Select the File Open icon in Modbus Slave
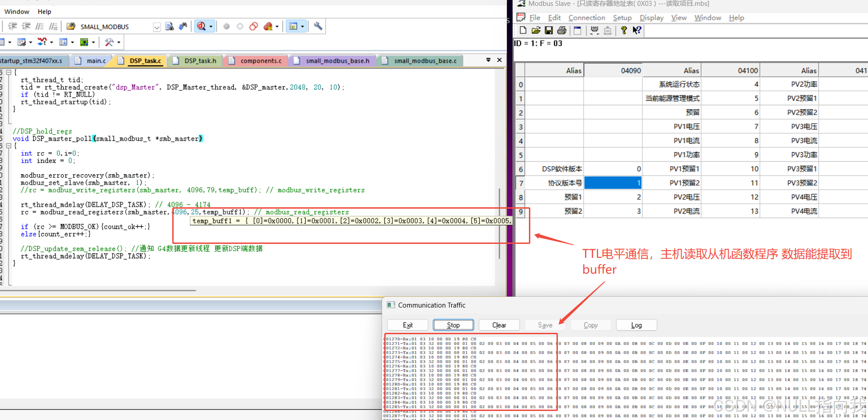 (536, 30)
